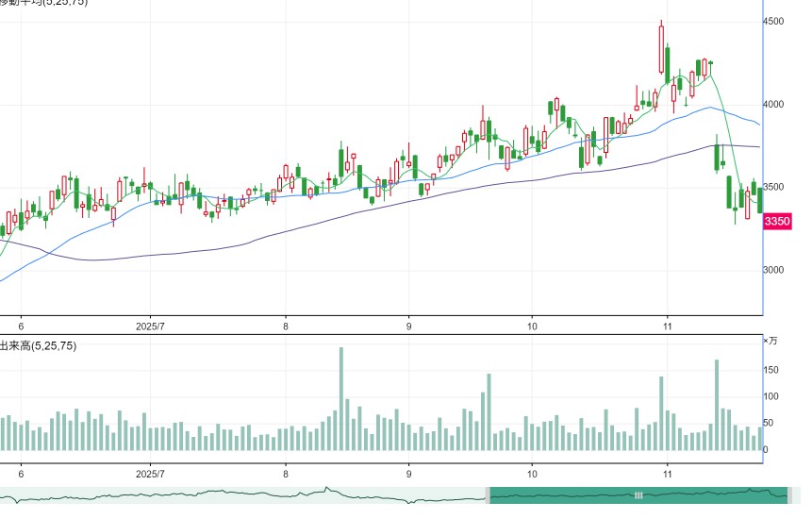Viewport: 812px width, 519px height.
Task: Click the 2025/7 date label under volume chart
Action: (150, 474)
